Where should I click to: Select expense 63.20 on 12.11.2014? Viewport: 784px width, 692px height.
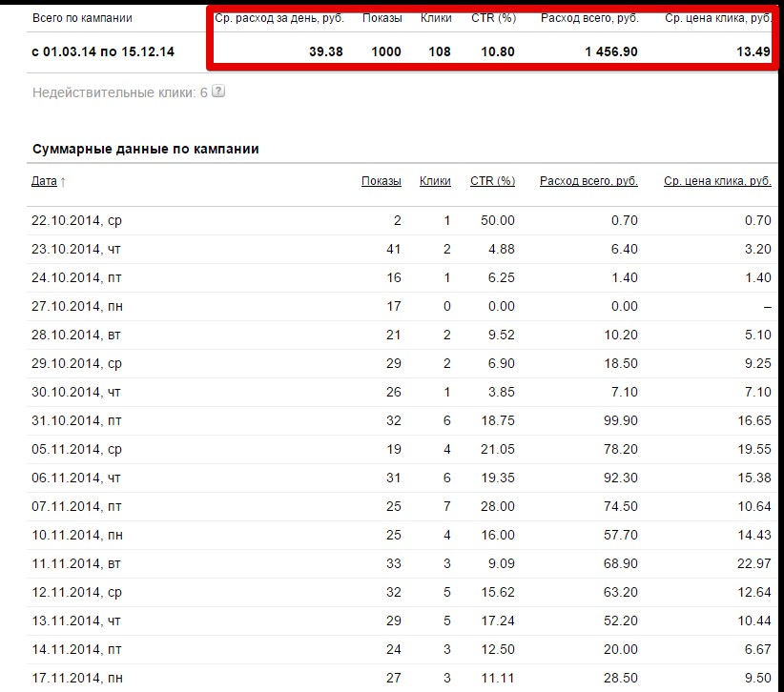point(621,592)
